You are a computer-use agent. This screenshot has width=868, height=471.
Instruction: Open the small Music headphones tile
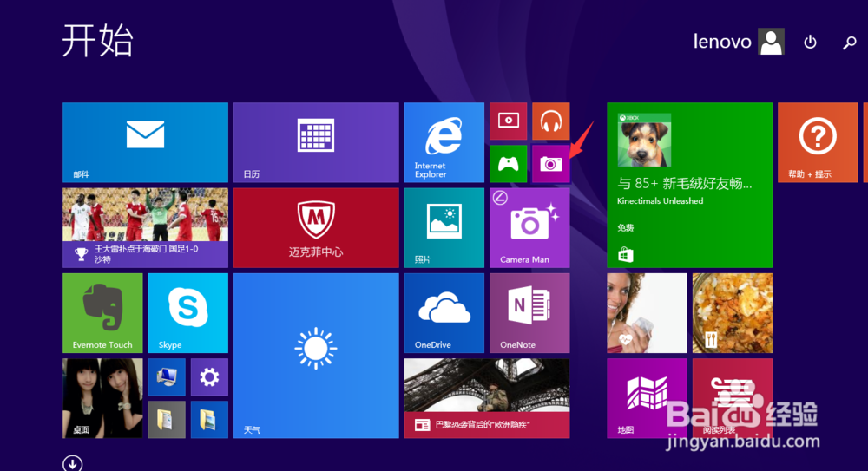tap(551, 121)
